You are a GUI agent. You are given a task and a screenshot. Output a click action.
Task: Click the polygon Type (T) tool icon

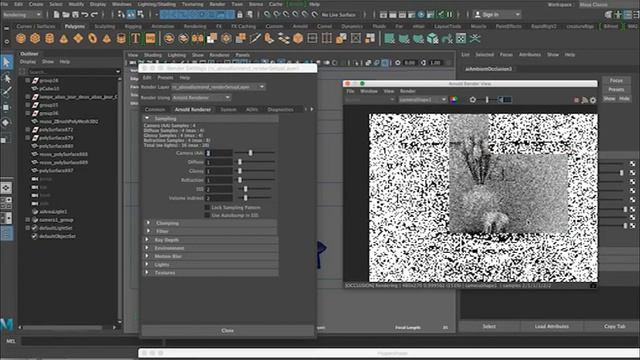[x=135, y=39]
